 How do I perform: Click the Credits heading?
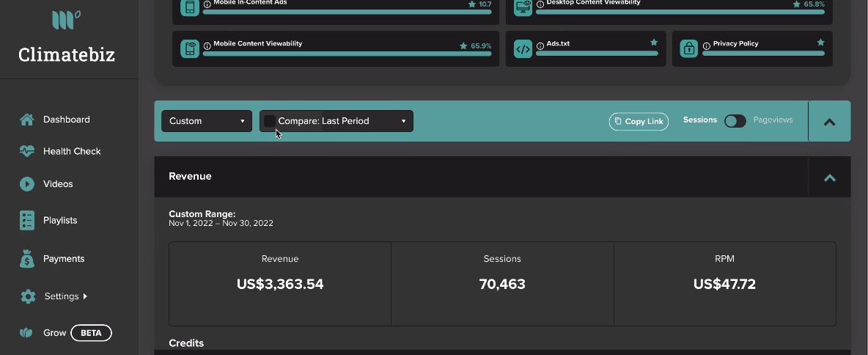(x=186, y=343)
